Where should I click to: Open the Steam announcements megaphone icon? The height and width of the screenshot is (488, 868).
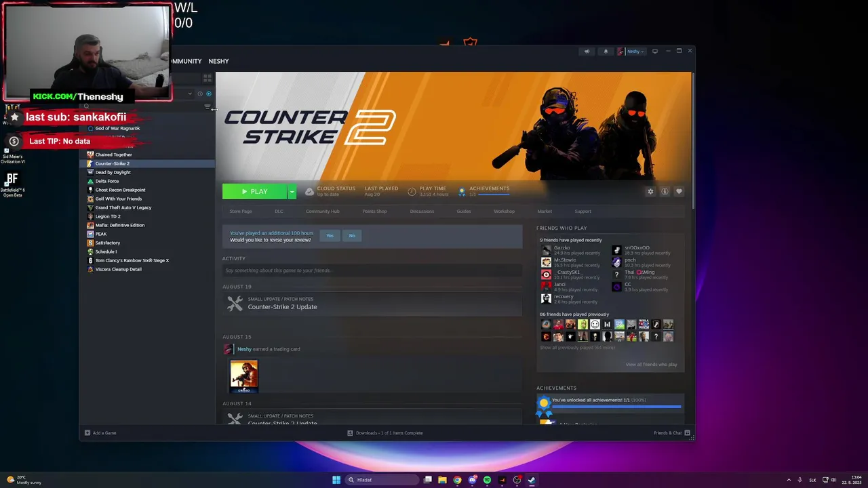[587, 51]
